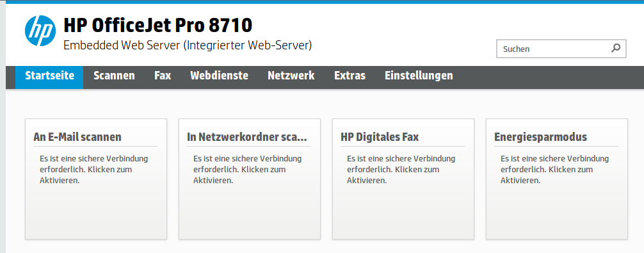Select the Netzwerk tab
The image size is (644, 253).
[x=291, y=76]
